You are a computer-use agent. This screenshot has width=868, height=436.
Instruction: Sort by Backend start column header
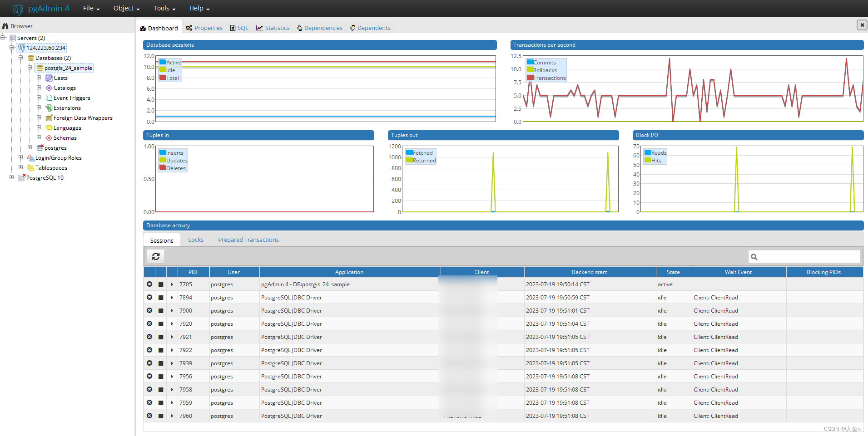[590, 272]
